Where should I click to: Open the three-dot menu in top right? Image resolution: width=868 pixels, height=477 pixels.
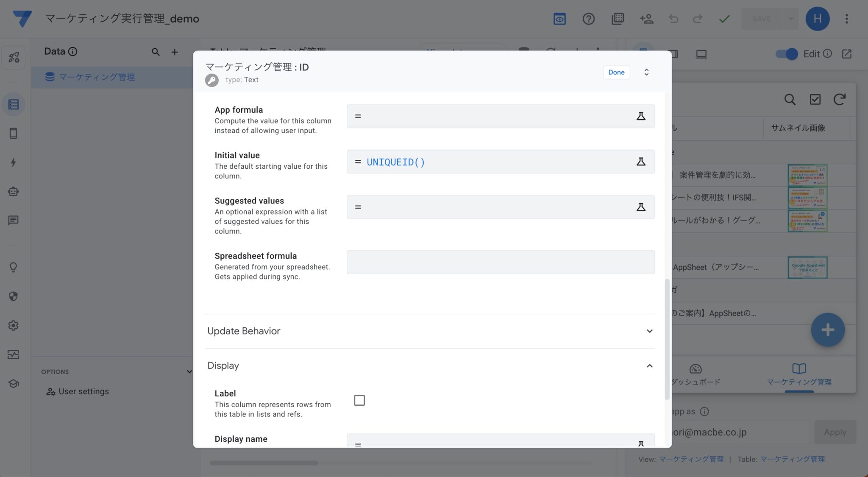(846, 19)
